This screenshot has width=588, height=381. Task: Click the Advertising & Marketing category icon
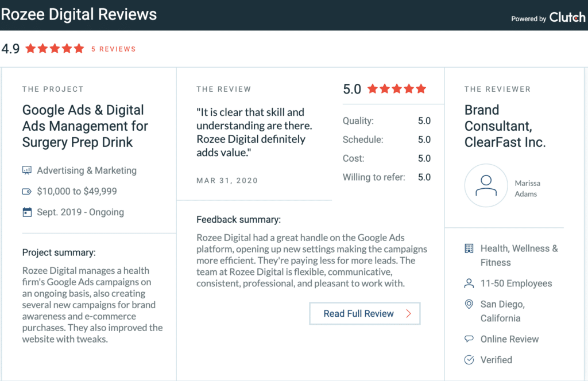[x=26, y=170]
